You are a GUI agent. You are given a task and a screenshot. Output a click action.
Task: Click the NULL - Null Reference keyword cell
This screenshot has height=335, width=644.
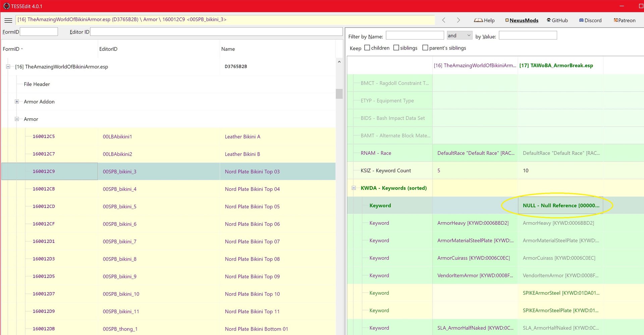click(x=560, y=205)
